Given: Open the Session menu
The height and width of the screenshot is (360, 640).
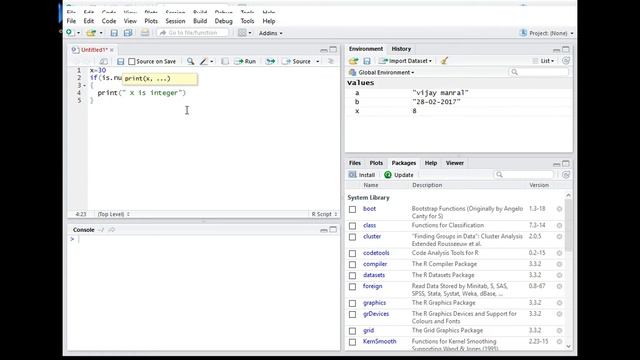Looking at the screenshot, I should tap(175, 21).
